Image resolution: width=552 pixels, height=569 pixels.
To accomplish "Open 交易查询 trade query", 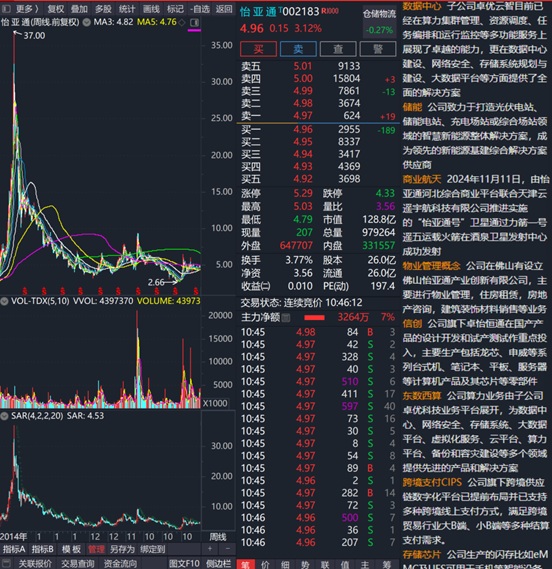I will tap(78, 564).
